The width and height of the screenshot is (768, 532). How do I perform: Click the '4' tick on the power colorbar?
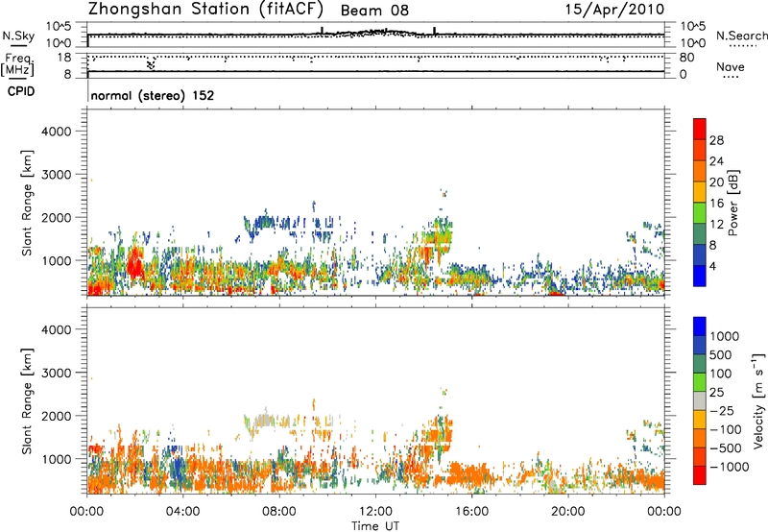[x=713, y=267]
